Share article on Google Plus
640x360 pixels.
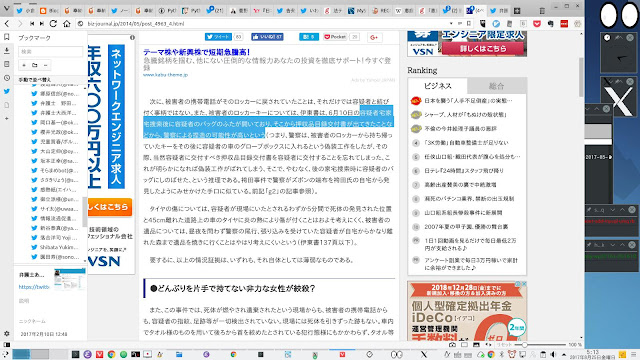[x=374, y=37]
